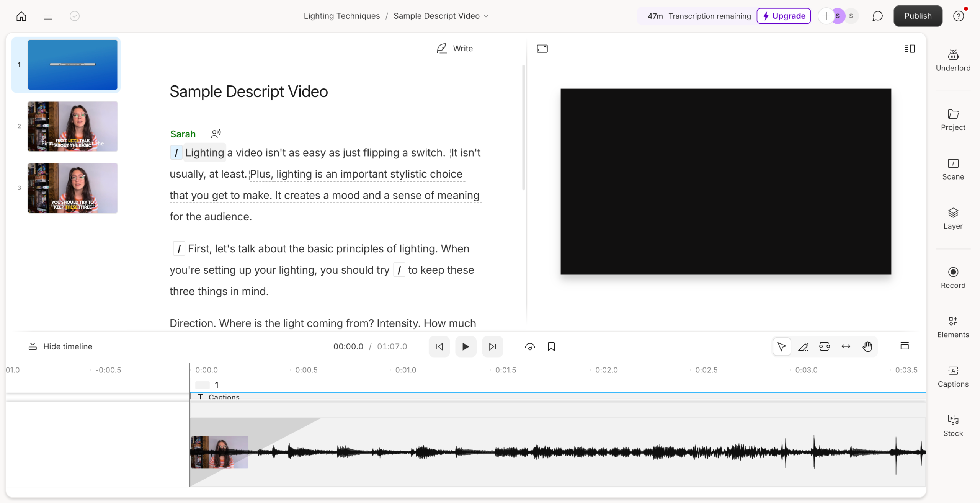Image resolution: width=980 pixels, height=503 pixels.
Task: Open the Scene tab in sidebar
Action: [953, 169]
